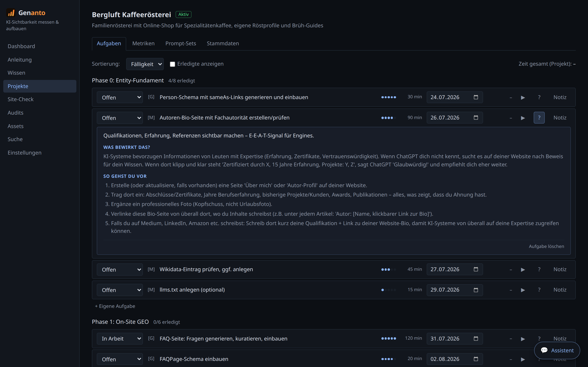Start timer for FAQ-Seite task
This screenshot has width=588, height=367.
pyautogui.click(x=523, y=339)
